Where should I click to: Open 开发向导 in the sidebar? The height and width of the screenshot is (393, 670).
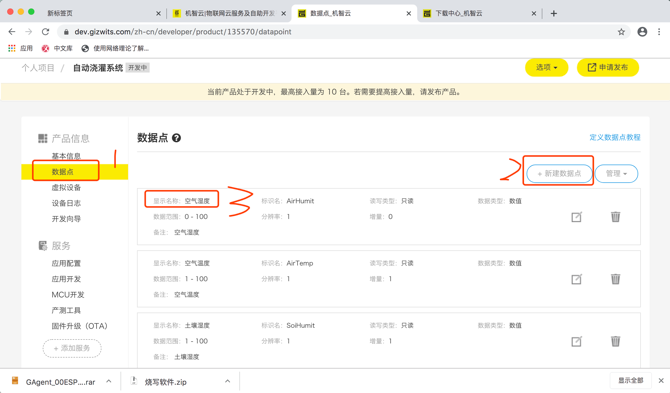pos(66,219)
